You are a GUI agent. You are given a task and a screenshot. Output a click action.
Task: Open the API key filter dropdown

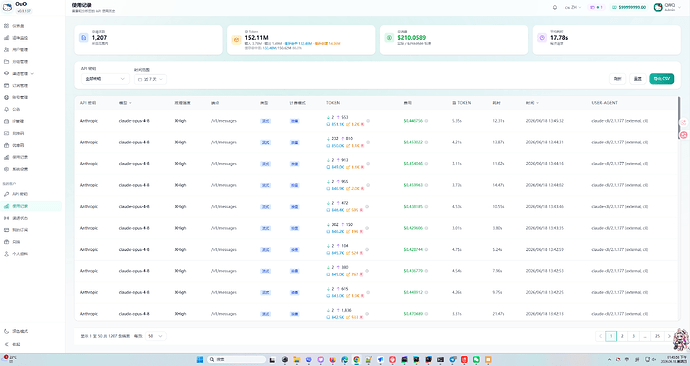105,79
